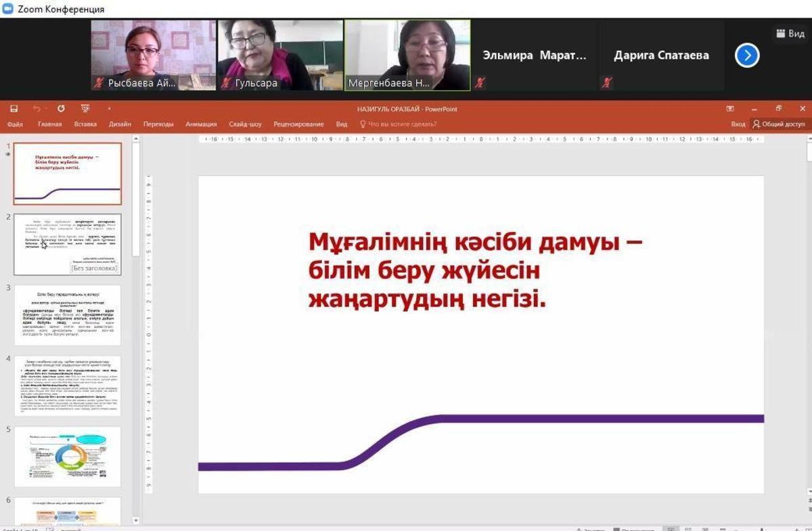
Task: Click the blue next-participants arrow in Zoom
Action: click(x=747, y=55)
